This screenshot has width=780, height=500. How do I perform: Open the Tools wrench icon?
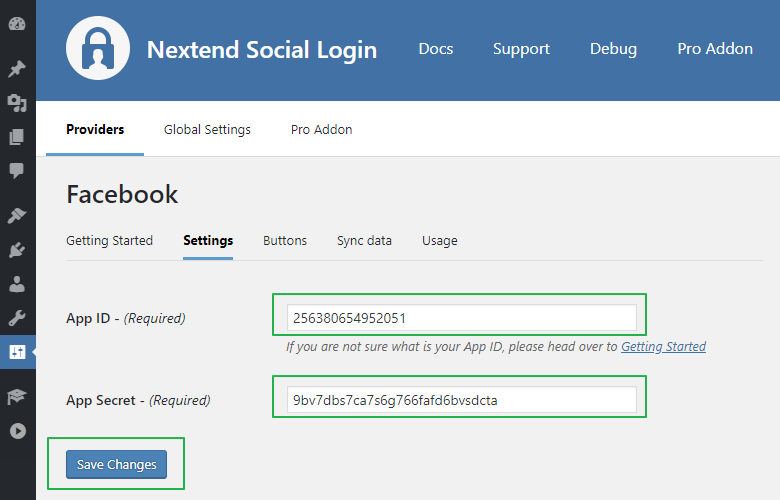pyautogui.click(x=17, y=318)
